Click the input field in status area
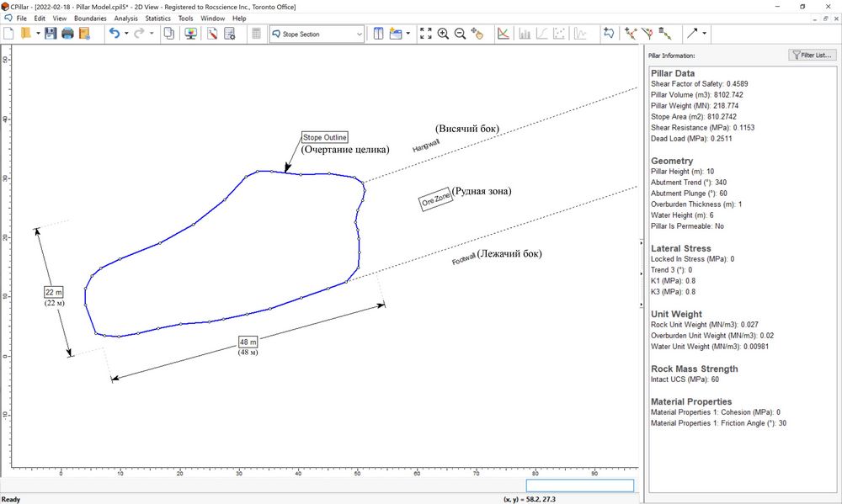Image resolution: width=842 pixels, height=504 pixels. pyautogui.click(x=579, y=485)
